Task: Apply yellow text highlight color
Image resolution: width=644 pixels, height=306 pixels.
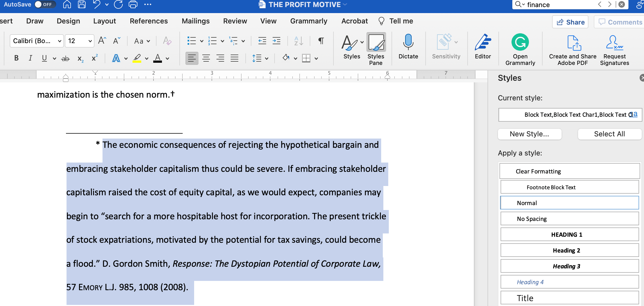Action: 137,58
